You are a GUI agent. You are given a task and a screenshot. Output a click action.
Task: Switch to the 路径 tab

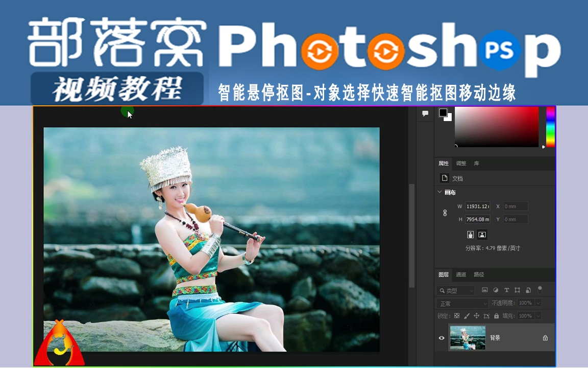click(x=479, y=274)
